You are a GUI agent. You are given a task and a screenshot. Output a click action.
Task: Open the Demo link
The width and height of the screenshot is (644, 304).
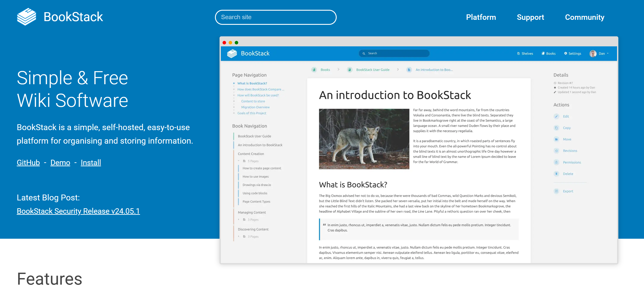60,162
